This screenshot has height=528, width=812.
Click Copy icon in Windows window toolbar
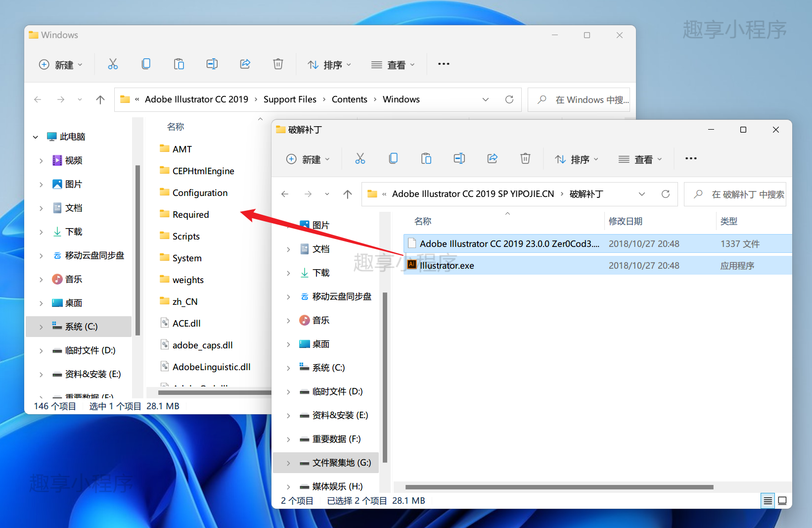pos(146,64)
